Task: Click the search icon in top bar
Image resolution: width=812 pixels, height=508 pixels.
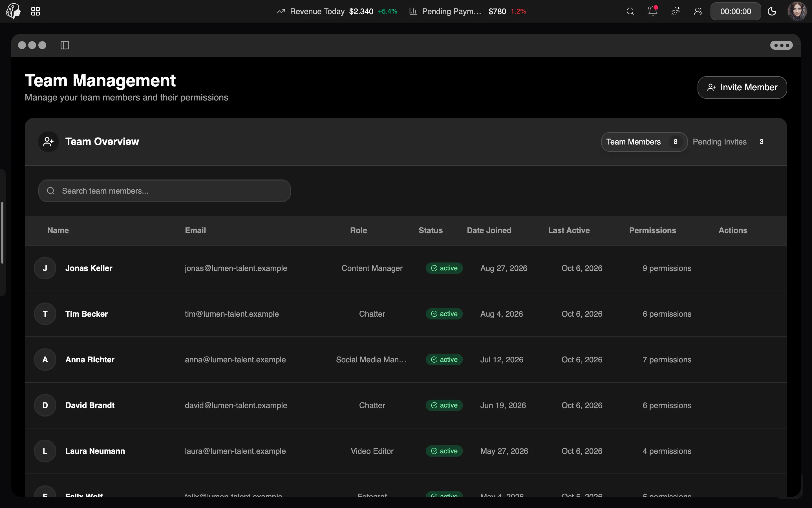Action: tap(630, 11)
